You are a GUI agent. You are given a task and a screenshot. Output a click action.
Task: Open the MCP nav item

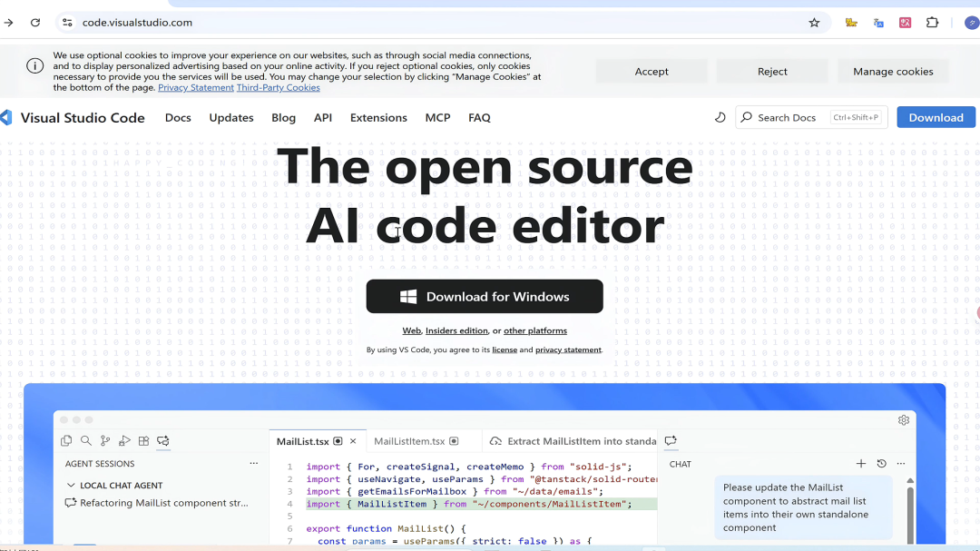(x=437, y=118)
